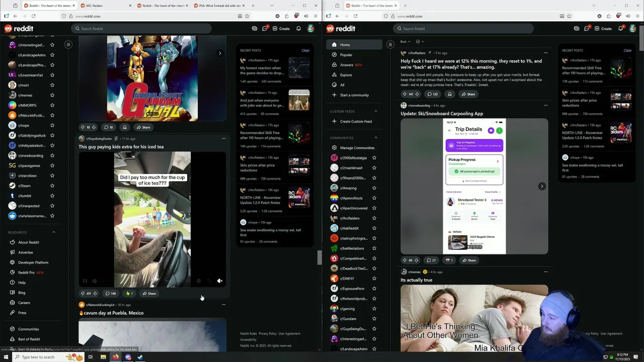
Task: Open options menu for r/memes post
Action: click(546, 272)
